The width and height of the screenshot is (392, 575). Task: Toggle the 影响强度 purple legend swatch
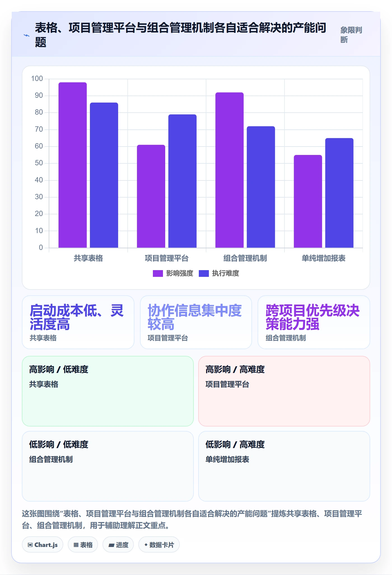[158, 273]
